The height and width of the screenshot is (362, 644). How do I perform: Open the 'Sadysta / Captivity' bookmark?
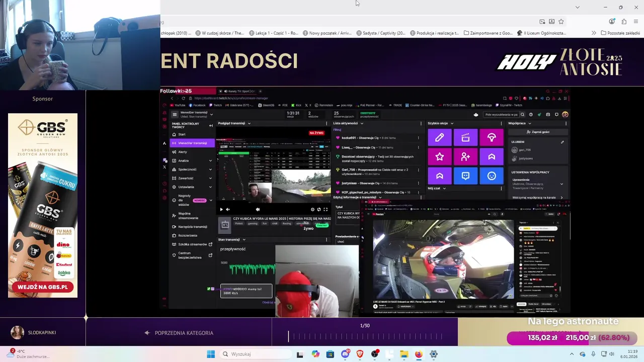(381, 33)
